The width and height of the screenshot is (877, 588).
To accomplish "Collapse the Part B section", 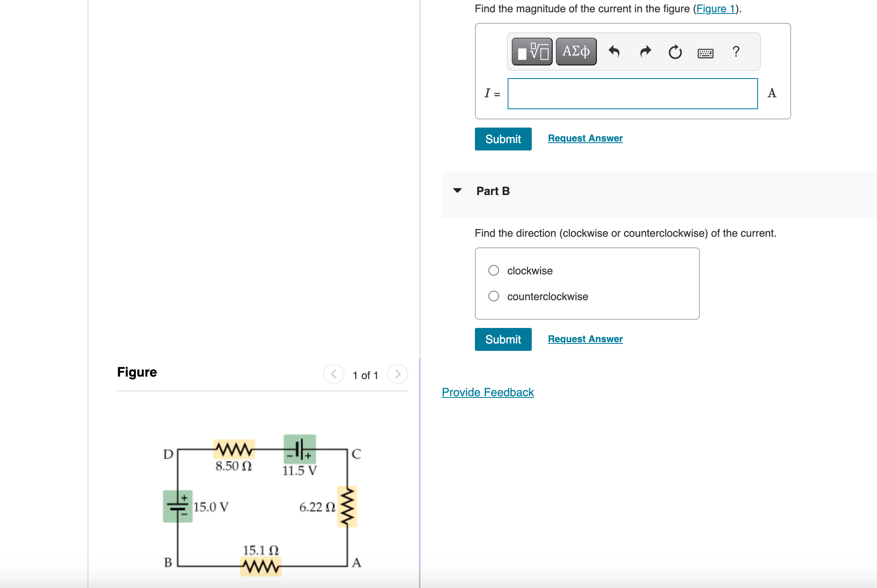I will [458, 190].
